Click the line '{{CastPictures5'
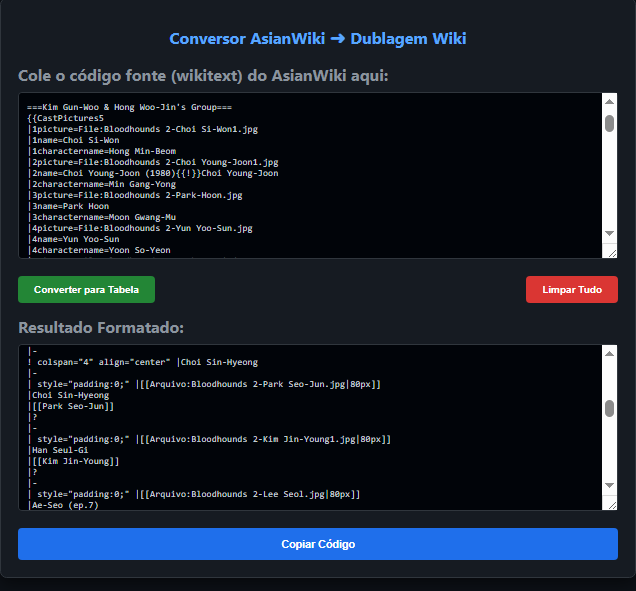636x591 pixels. click(x=65, y=118)
